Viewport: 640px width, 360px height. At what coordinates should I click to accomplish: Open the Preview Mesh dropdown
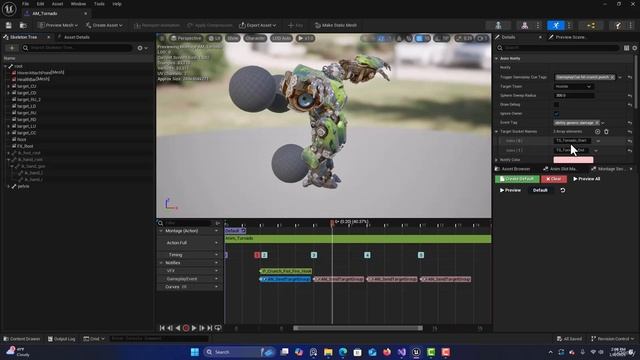[x=58, y=25]
